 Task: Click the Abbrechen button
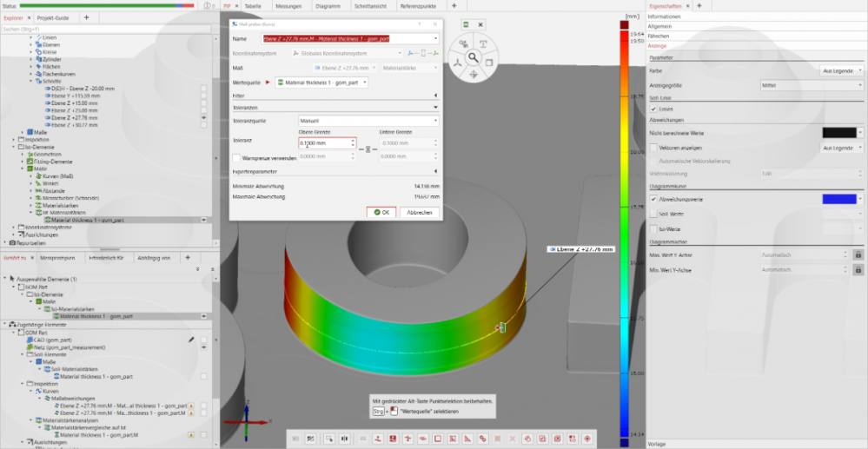click(x=420, y=212)
